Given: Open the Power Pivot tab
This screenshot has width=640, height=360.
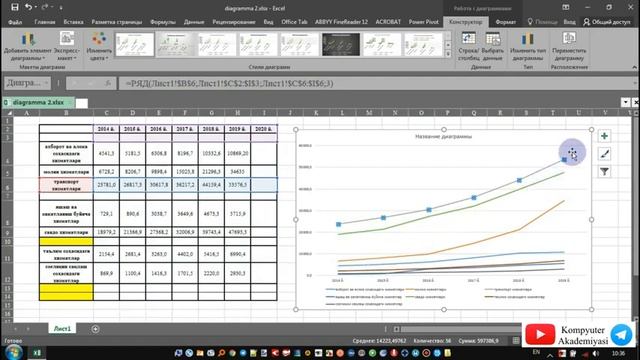Looking at the screenshot, I should 424,22.
